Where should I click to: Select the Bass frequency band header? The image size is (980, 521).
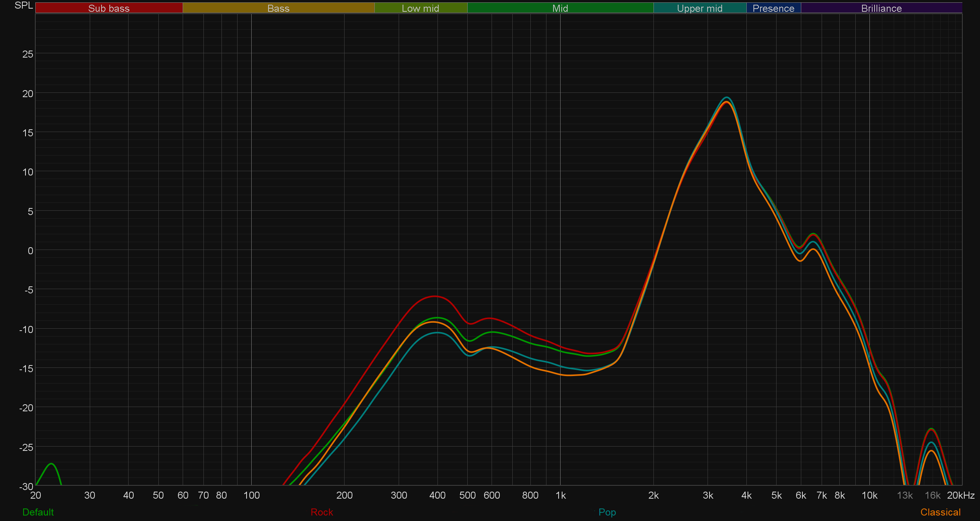[x=278, y=8]
